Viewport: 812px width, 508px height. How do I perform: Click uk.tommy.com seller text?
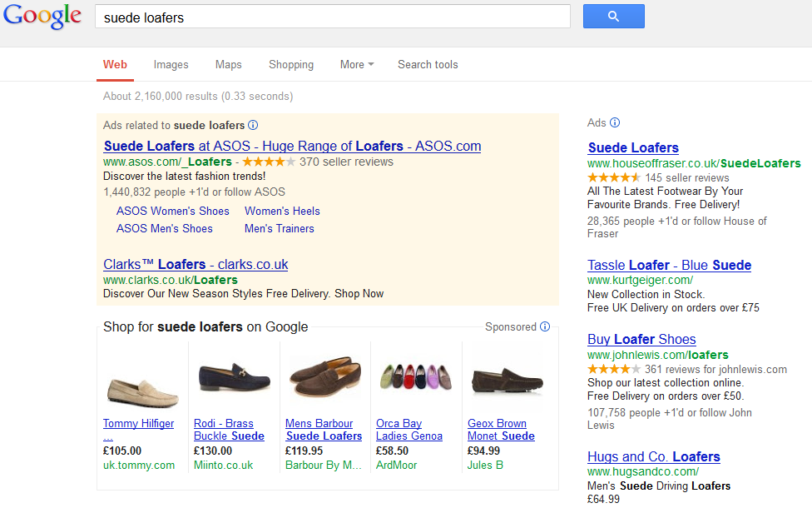[x=139, y=466]
